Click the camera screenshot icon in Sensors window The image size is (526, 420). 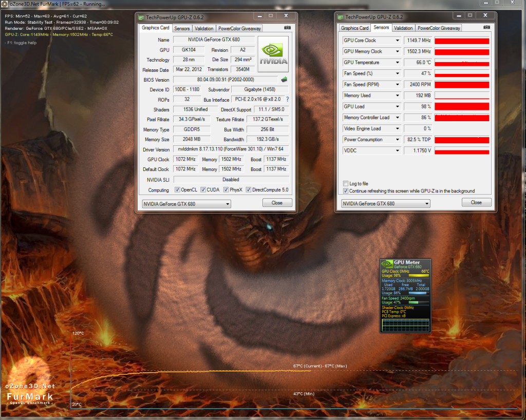coord(486,28)
